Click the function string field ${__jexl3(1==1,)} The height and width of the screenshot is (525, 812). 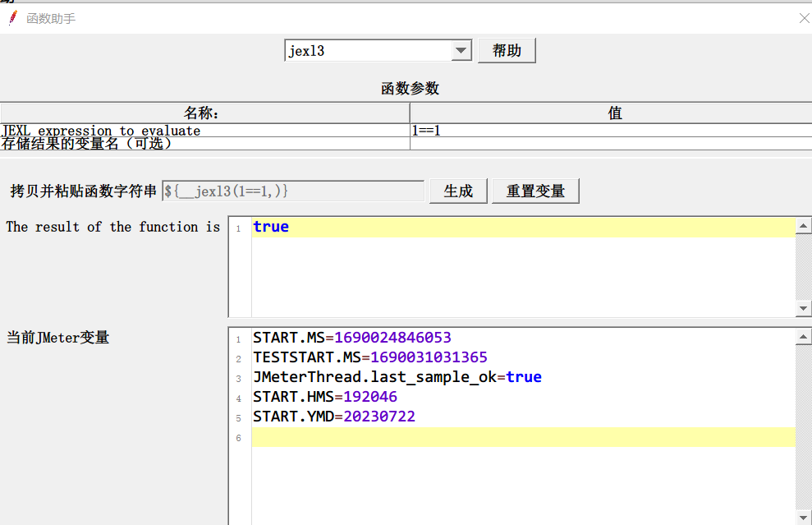pos(293,191)
